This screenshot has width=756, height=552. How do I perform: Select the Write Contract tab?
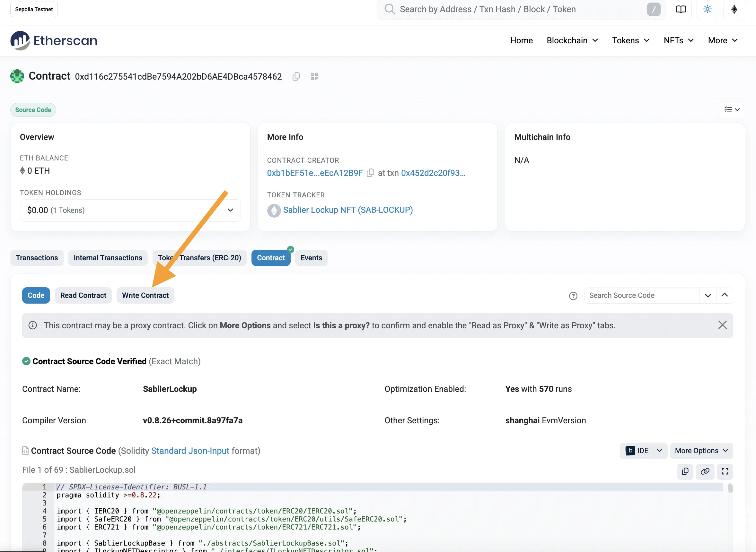coord(145,295)
